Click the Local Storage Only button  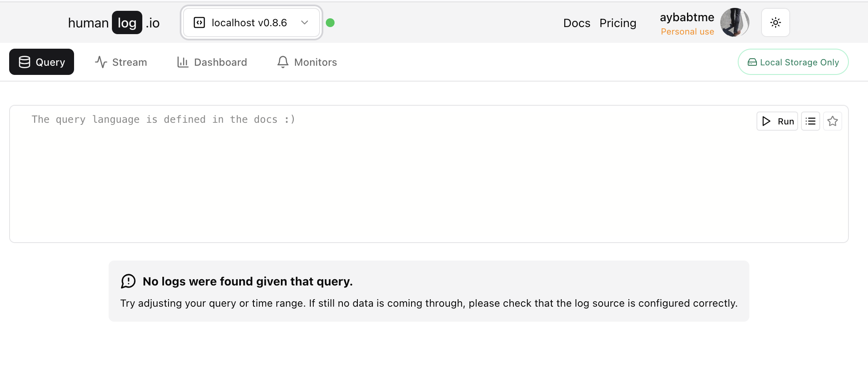click(x=793, y=62)
